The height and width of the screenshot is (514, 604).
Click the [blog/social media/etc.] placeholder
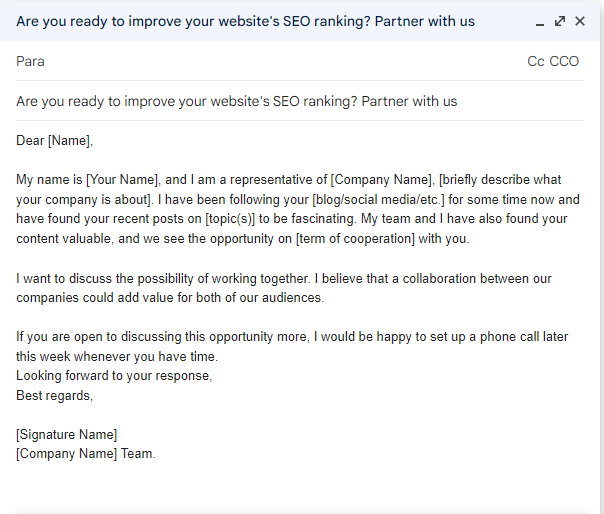tap(378, 200)
